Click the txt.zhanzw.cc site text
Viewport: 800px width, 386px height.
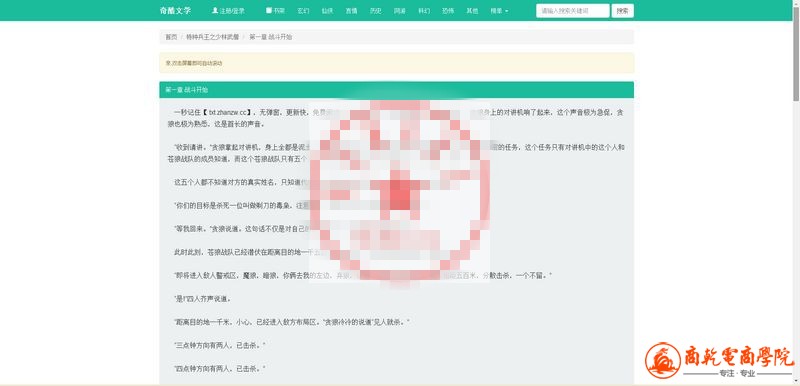[x=228, y=112]
